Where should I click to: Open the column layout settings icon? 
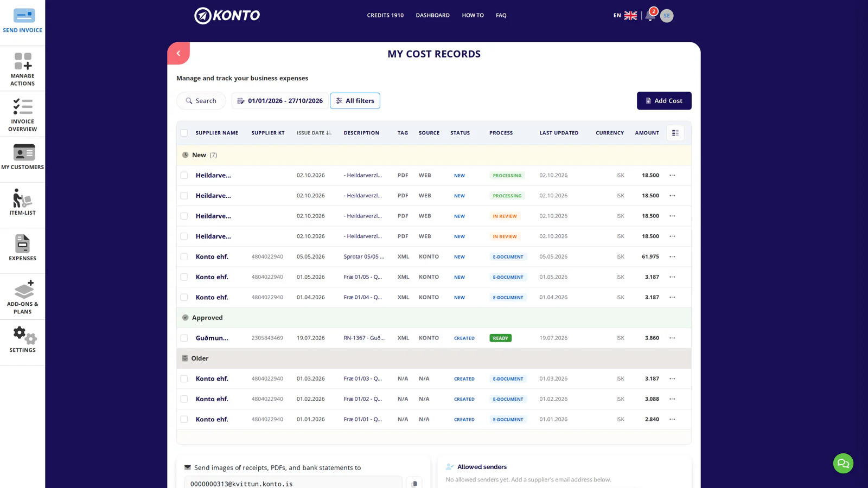click(x=675, y=133)
